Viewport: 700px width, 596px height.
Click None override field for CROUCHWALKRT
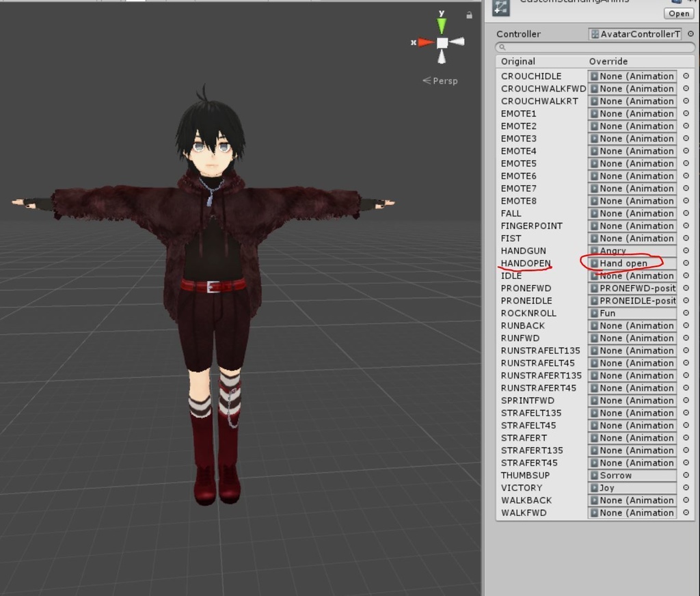coord(632,101)
